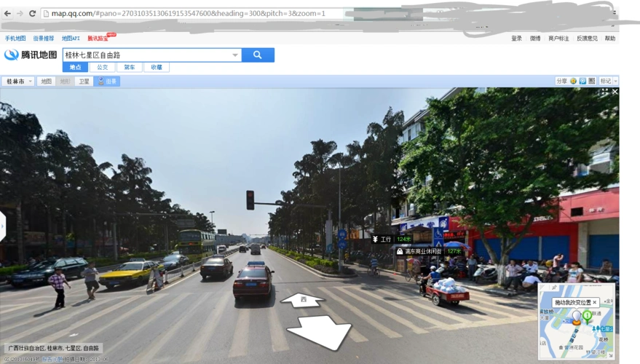Close the drag-to-change-position tooltip
Viewport: 640px width, 364px height.
coord(595,302)
